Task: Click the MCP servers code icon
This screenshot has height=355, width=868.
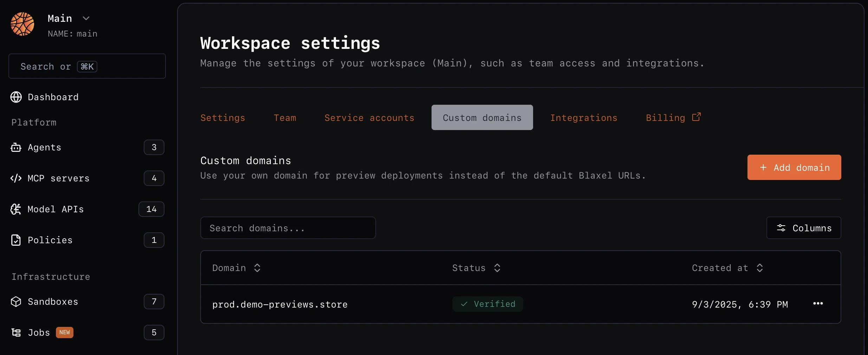Action: [x=16, y=178]
